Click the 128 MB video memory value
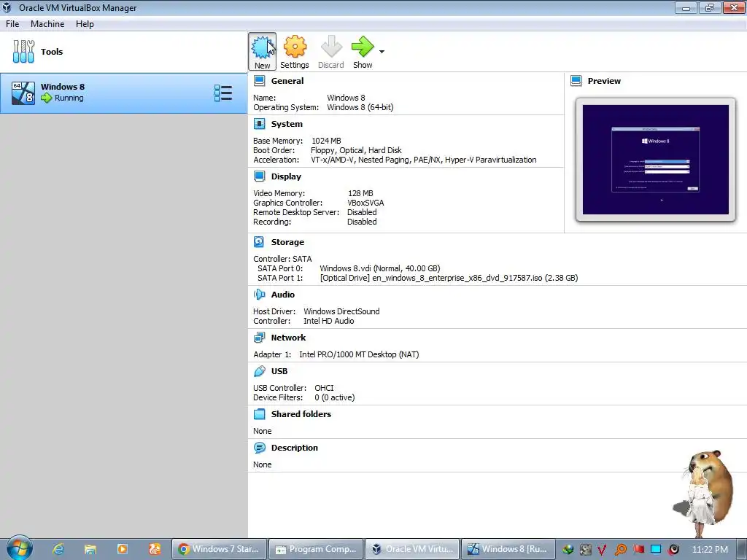Screen dimensions: 747x560 (360, 193)
